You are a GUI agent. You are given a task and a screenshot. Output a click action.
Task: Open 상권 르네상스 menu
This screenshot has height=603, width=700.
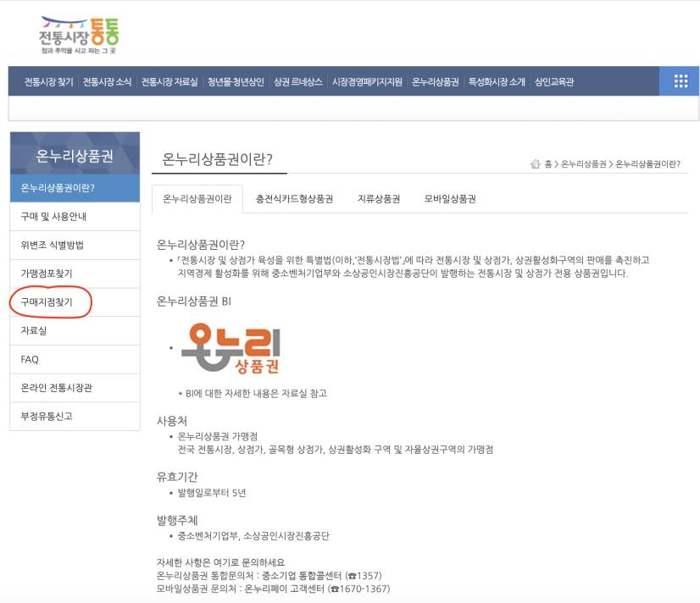[297, 81]
